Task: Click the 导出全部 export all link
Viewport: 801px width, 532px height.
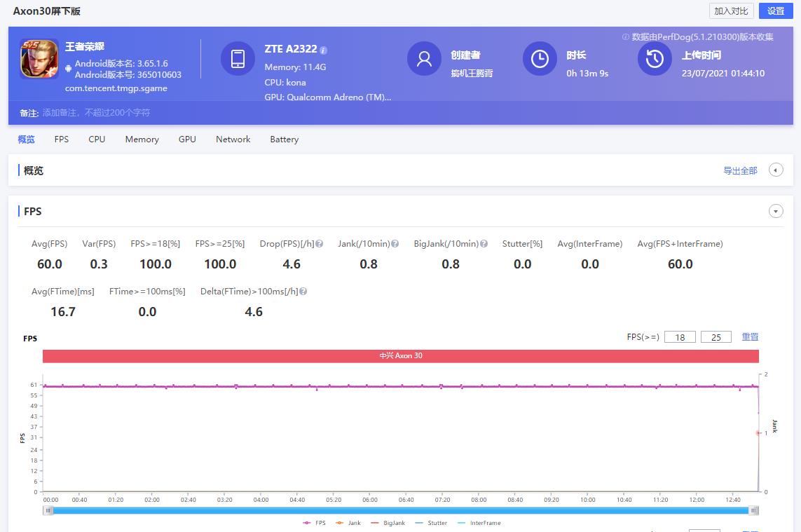Action: tap(740, 170)
